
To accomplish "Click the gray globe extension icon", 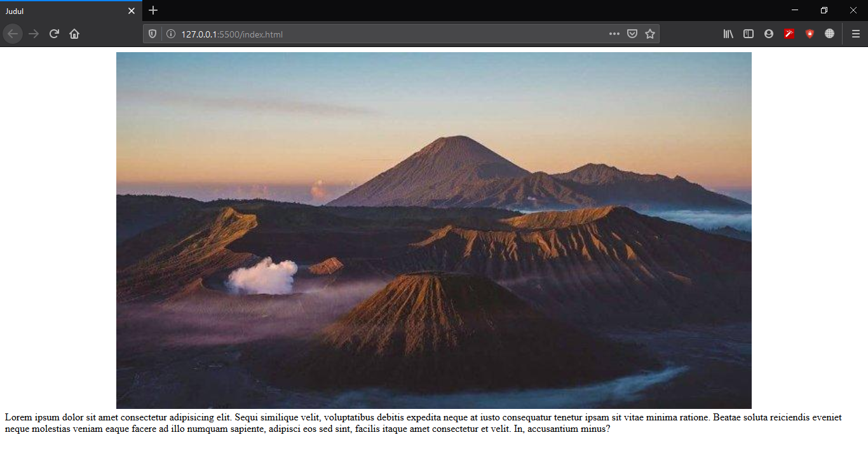I will coord(829,34).
